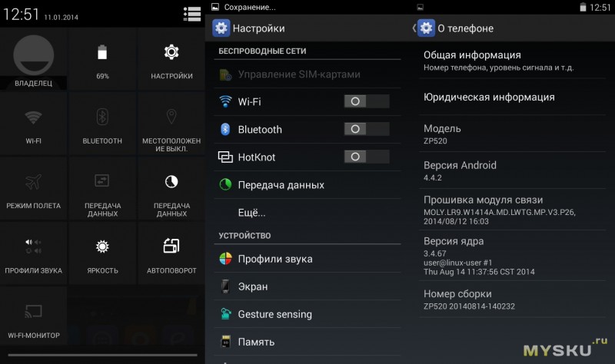Click the Настройки header gear icon
Screen dimensions: 615x364
(x=221, y=28)
